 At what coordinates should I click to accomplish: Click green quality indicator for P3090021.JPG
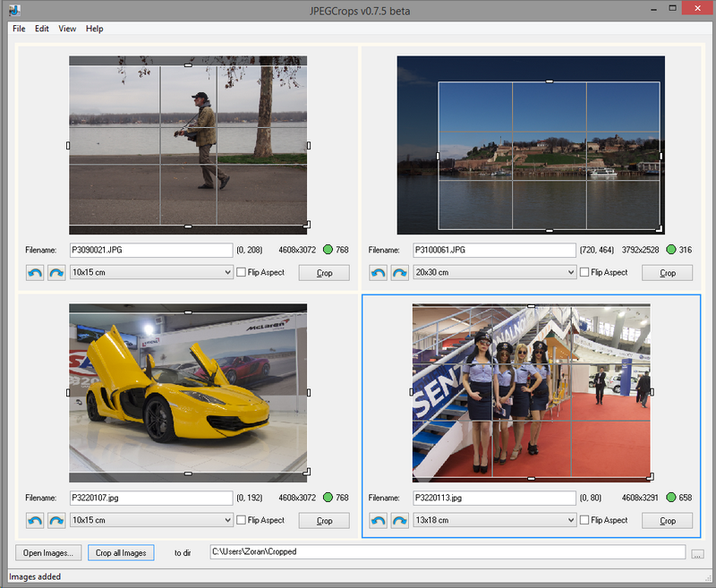click(328, 250)
